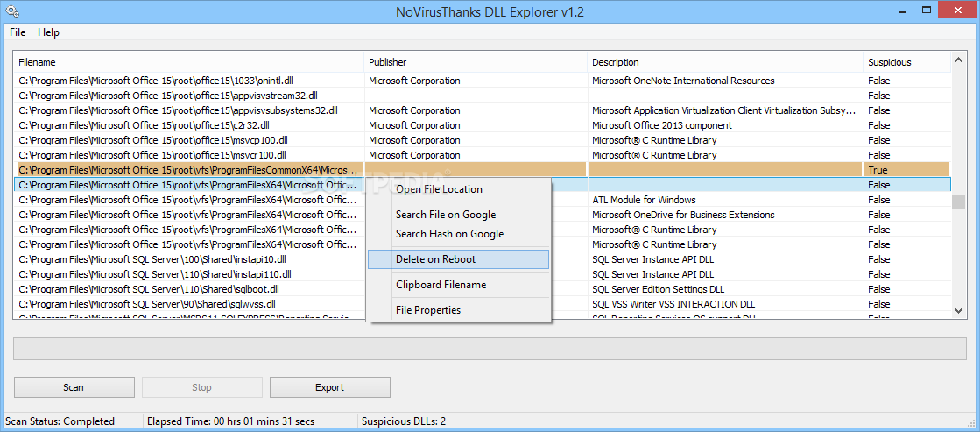Click Microsoft Corporation publisher for onintl.dll
Viewport: 980px width, 432px height.
pyautogui.click(x=414, y=81)
